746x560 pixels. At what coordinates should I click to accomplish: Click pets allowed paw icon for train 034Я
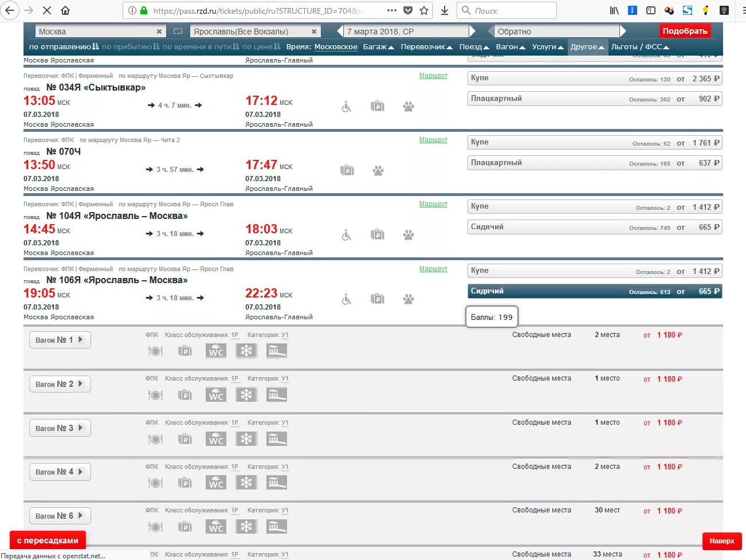(408, 107)
